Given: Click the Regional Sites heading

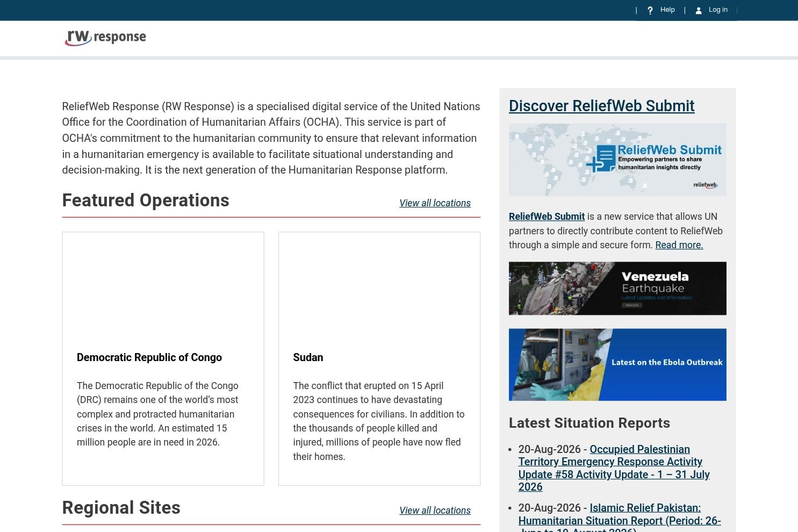Looking at the screenshot, I should [x=121, y=508].
